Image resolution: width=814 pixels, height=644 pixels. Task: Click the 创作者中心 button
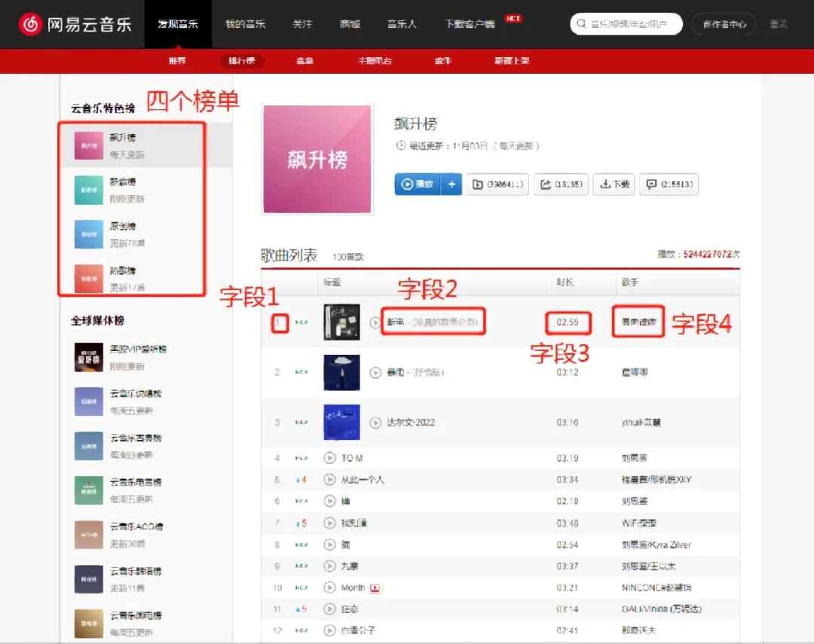coord(724,24)
